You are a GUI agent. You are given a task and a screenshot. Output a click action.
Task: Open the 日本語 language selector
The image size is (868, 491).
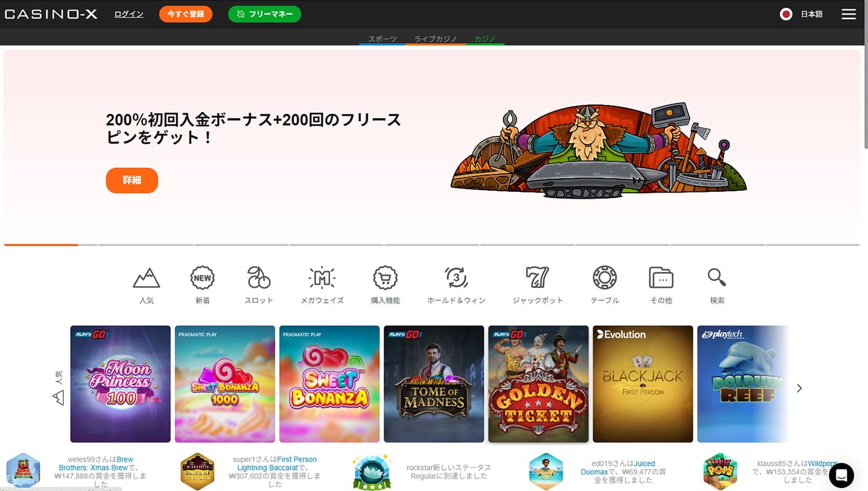pyautogui.click(x=801, y=14)
